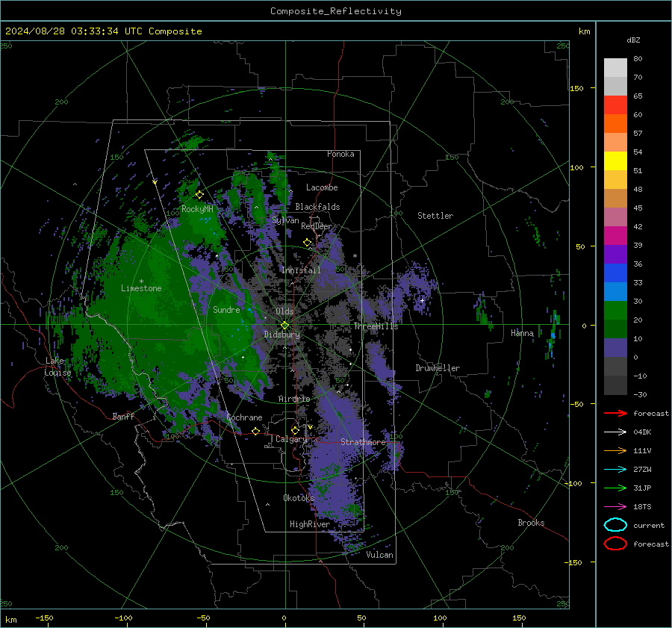Click the Vulcan town label
The image size is (672, 628).
[x=379, y=555]
